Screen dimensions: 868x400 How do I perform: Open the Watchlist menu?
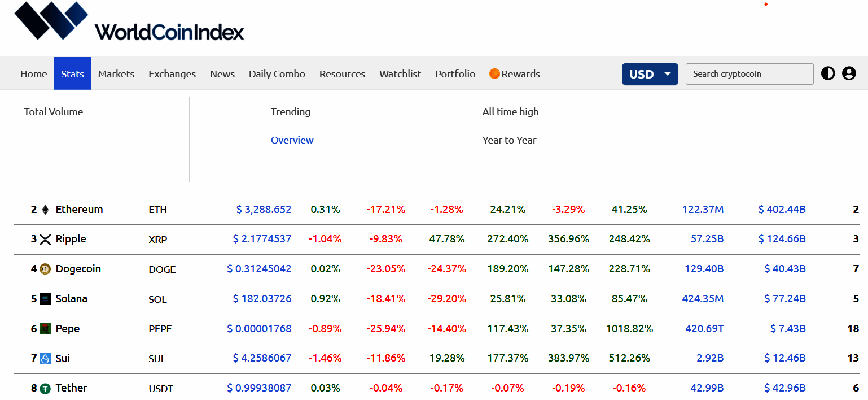pyautogui.click(x=400, y=73)
